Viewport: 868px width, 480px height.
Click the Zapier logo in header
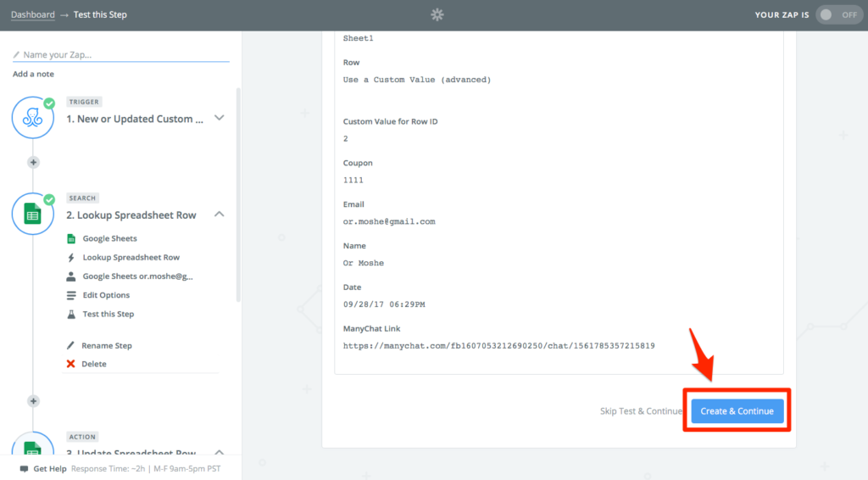tap(437, 15)
